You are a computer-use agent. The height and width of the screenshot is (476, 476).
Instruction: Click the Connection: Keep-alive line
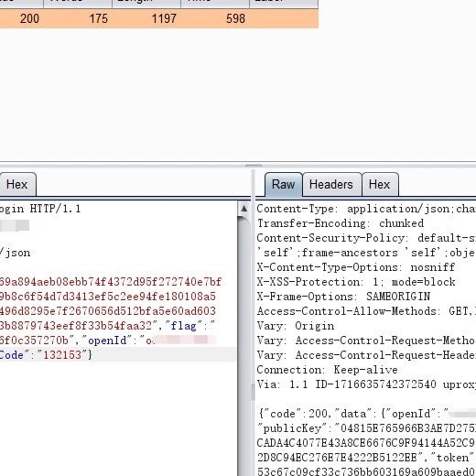click(x=327, y=370)
